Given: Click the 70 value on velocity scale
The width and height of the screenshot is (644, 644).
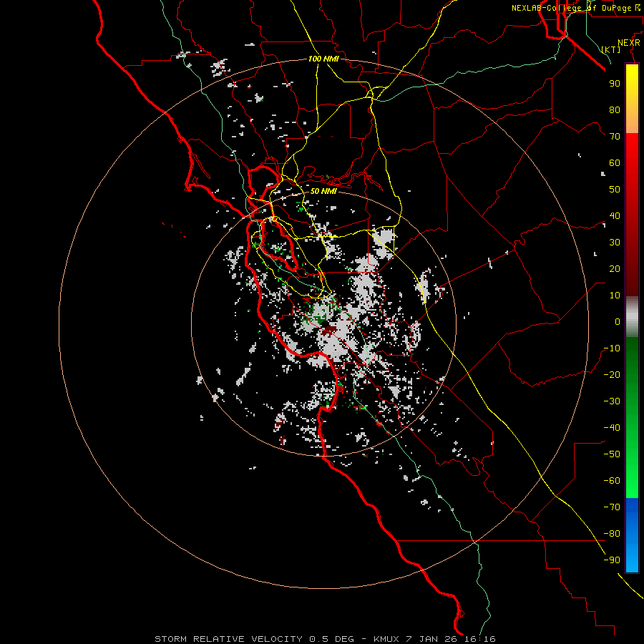Looking at the screenshot, I should pyautogui.click(x=615, y=137).
